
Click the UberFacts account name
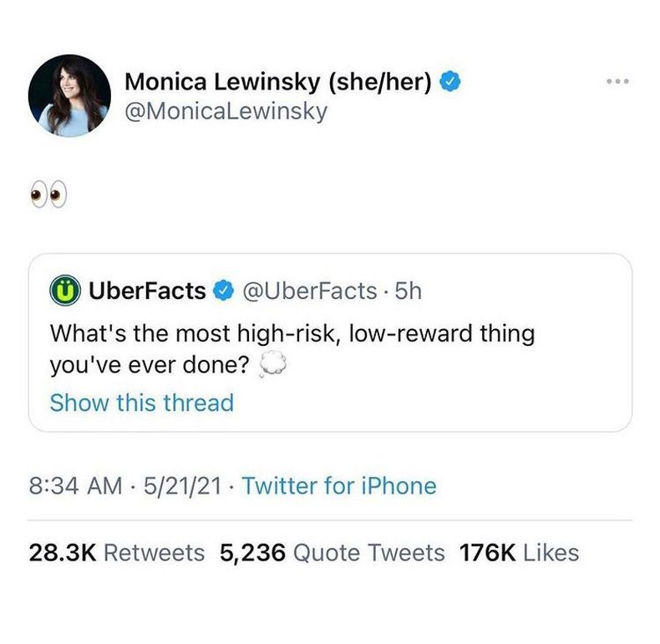(146, 291)
